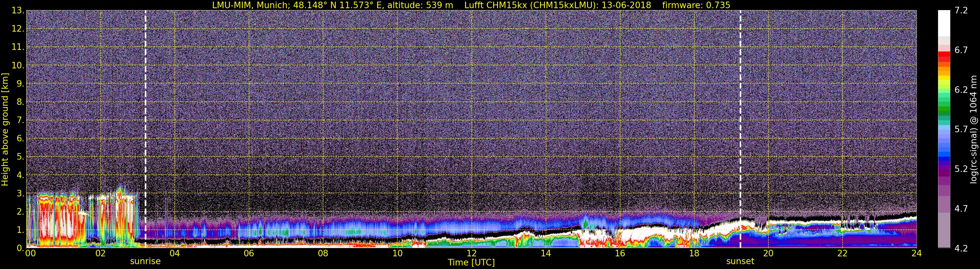
Task: Click the '9.' height axis tick label
Action: [x=20, y=84]
